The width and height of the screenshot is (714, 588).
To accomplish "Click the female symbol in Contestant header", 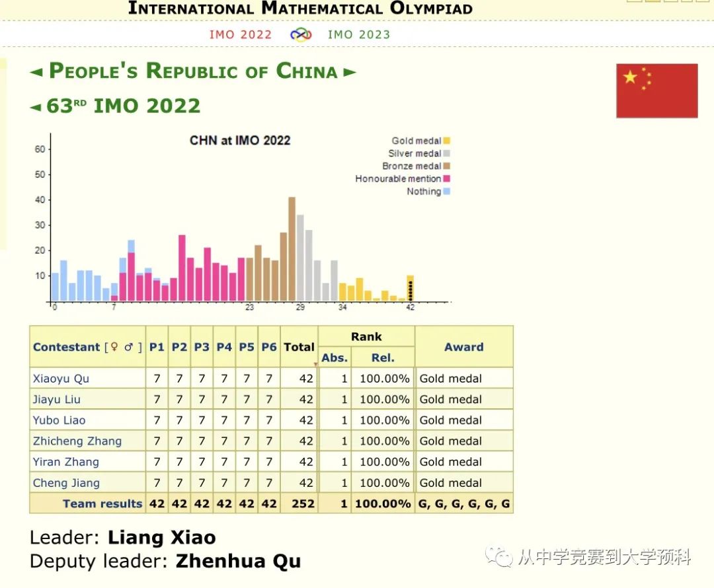I will tap(114, 347).
